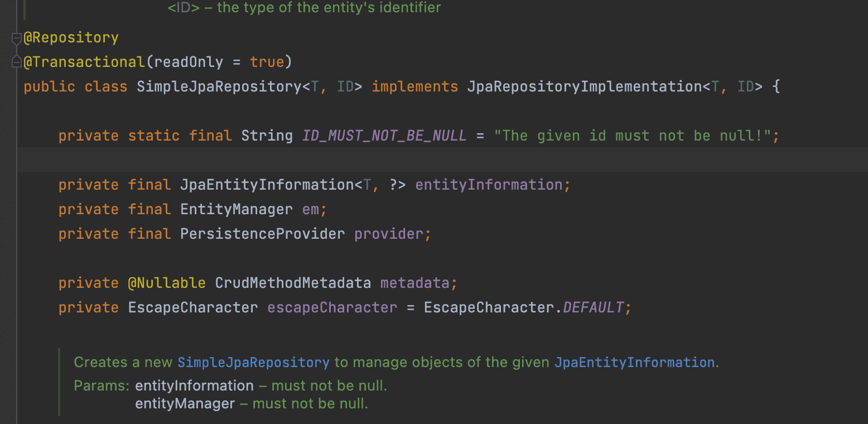Click the JpaRepositoryImplementation interface name
Image resolution: width=868 pixels, height=424 pixels.
(584, 87)
